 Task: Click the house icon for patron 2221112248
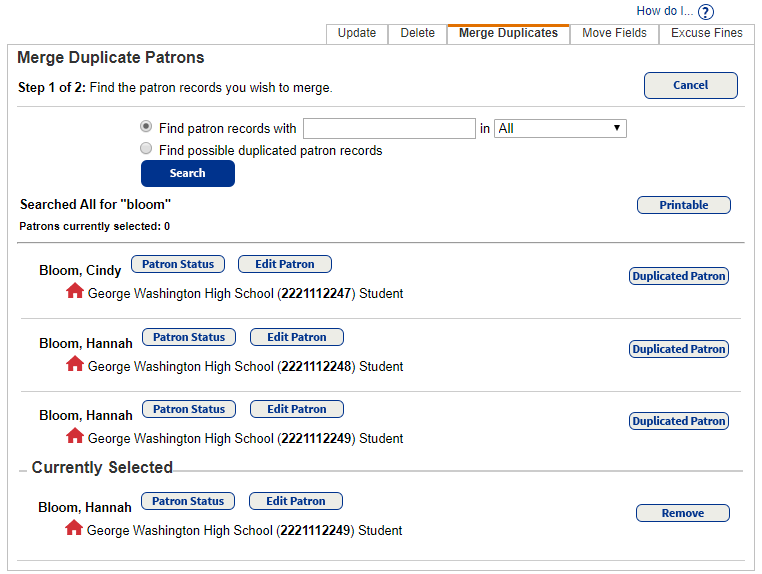74,364
